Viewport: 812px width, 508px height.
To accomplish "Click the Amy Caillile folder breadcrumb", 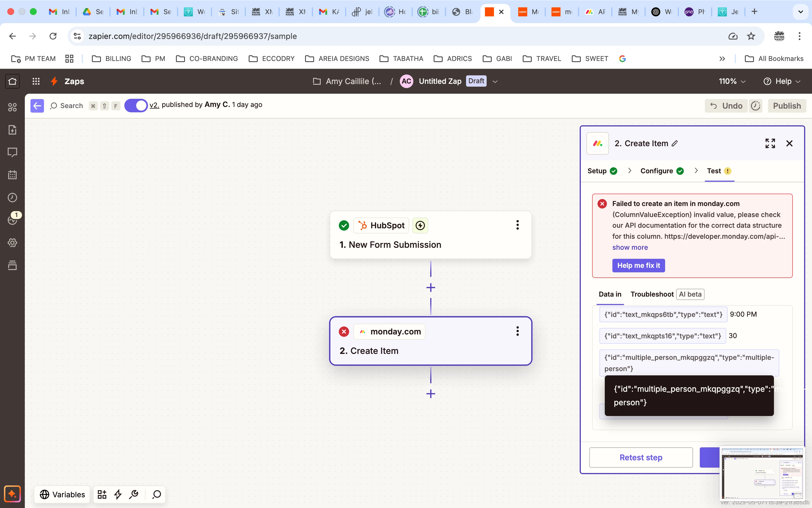I will click(347, 81).
